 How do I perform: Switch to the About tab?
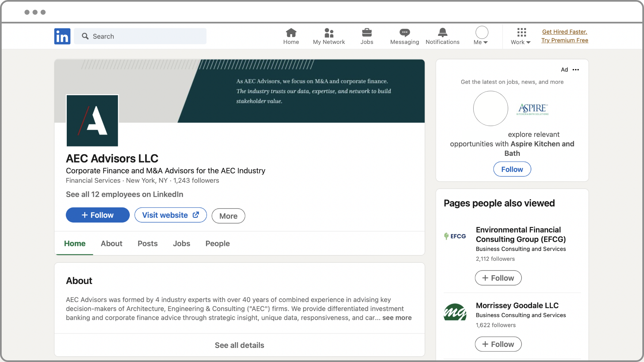tap(111, 244)
